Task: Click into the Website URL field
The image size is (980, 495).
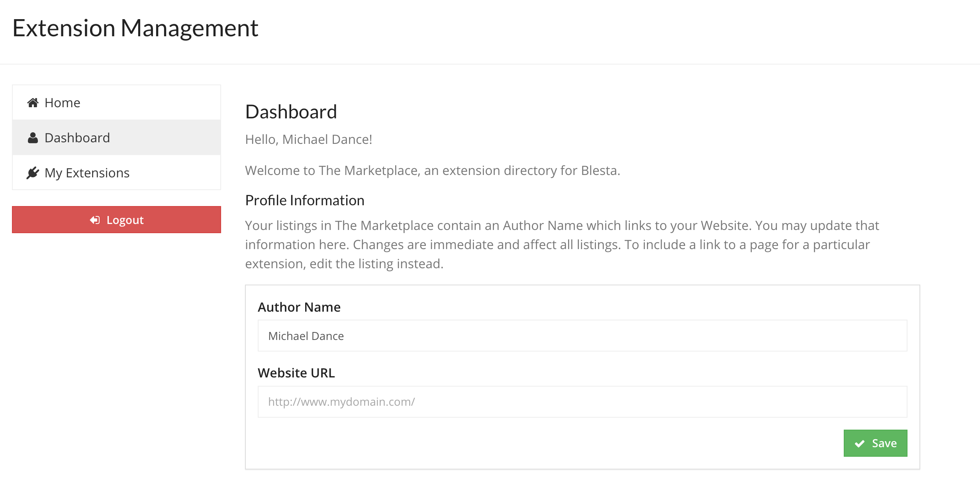Action: (x=582, y=402)
